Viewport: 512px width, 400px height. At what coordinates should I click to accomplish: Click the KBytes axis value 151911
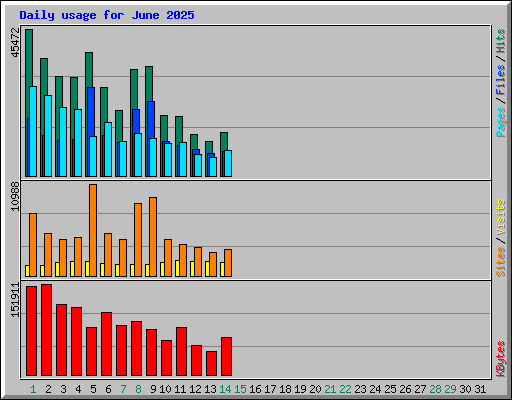[x=15, y=300]
